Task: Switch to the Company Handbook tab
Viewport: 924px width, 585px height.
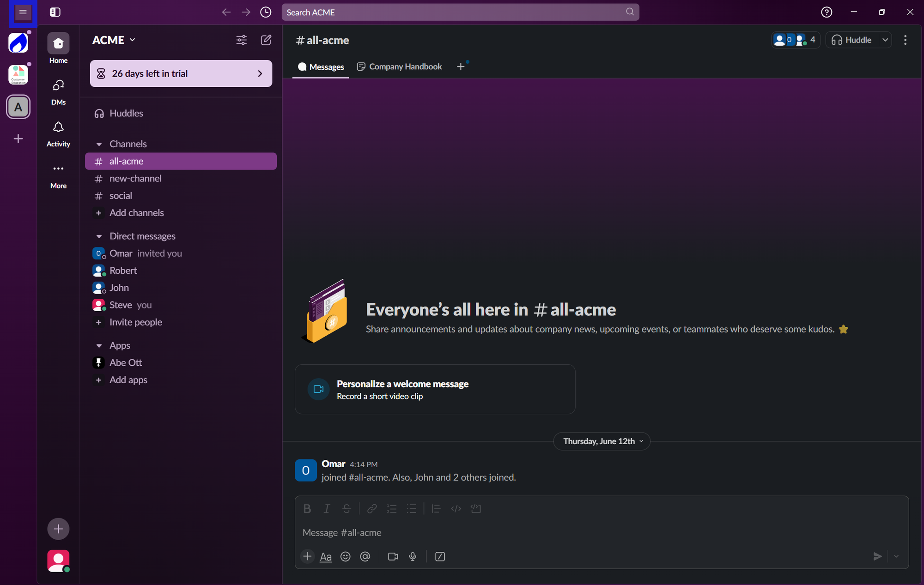Action: coord(399,66)
